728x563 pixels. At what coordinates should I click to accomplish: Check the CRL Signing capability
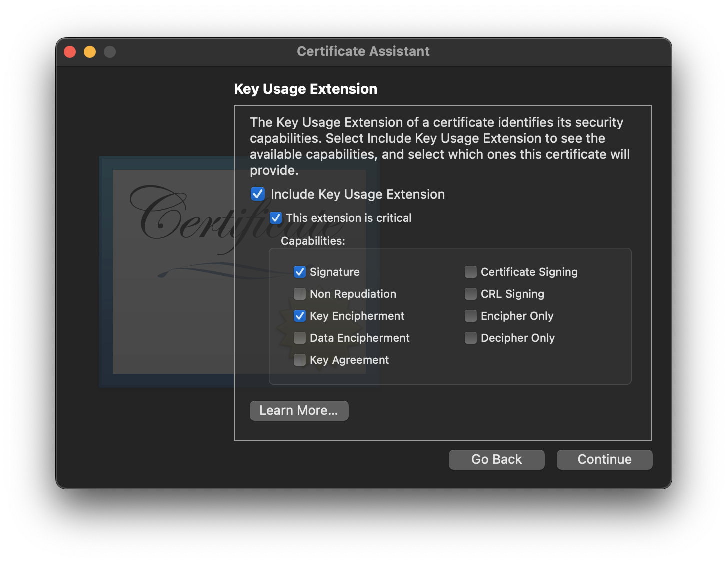click(470, 294)
